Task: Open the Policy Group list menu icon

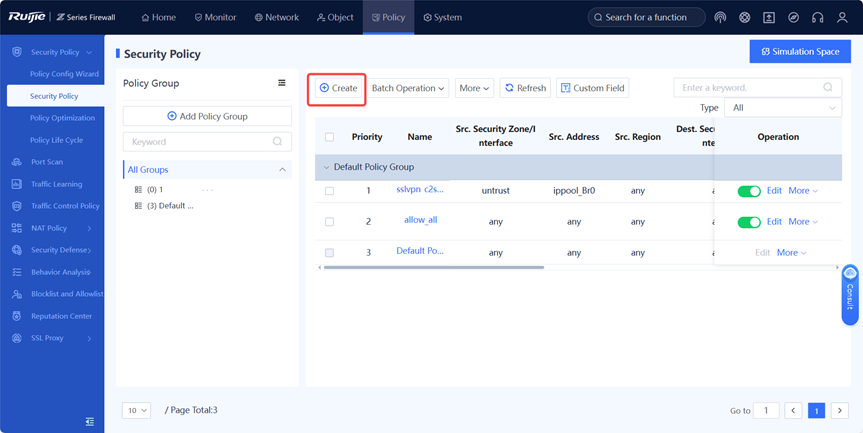Action: [282, 84]
